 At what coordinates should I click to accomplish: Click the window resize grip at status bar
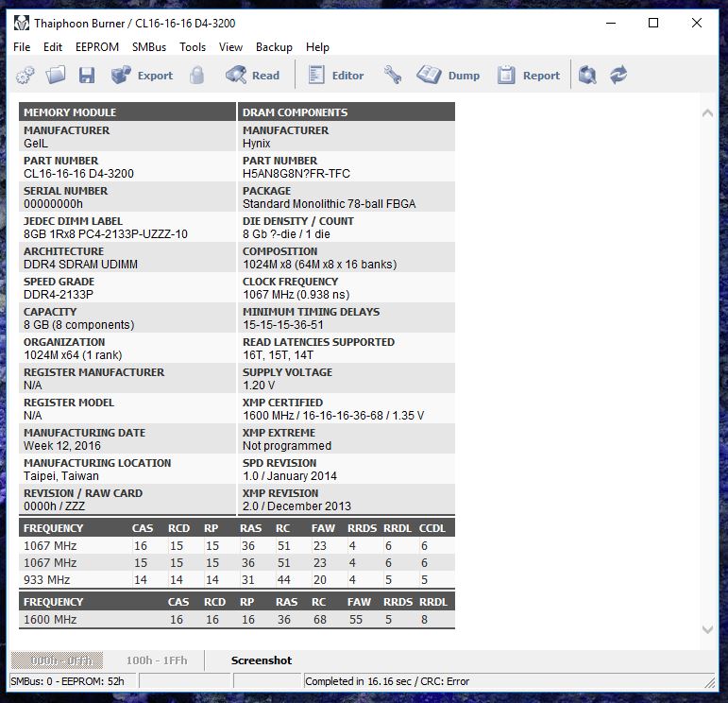click(x=710, y=682)
